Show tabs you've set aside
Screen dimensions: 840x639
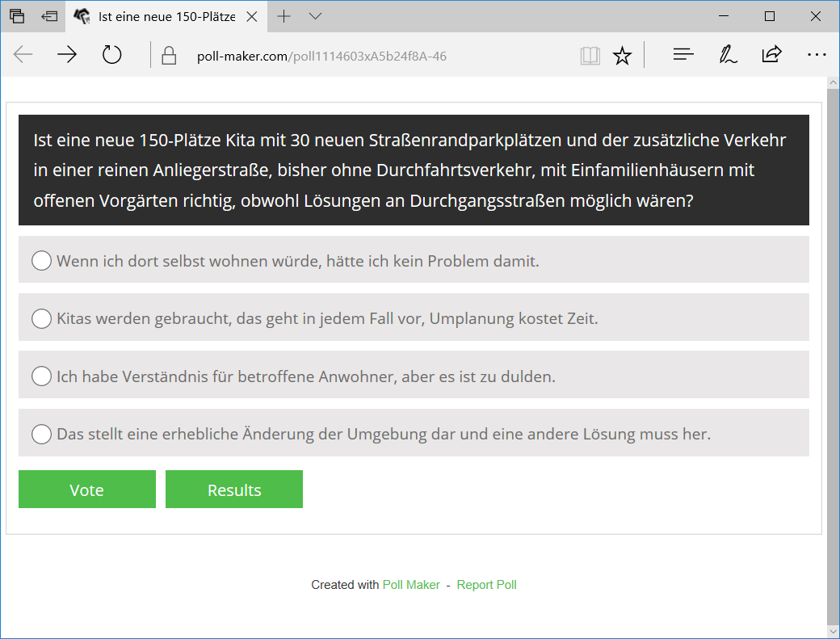pyautogui.click(x=17, y=16)
